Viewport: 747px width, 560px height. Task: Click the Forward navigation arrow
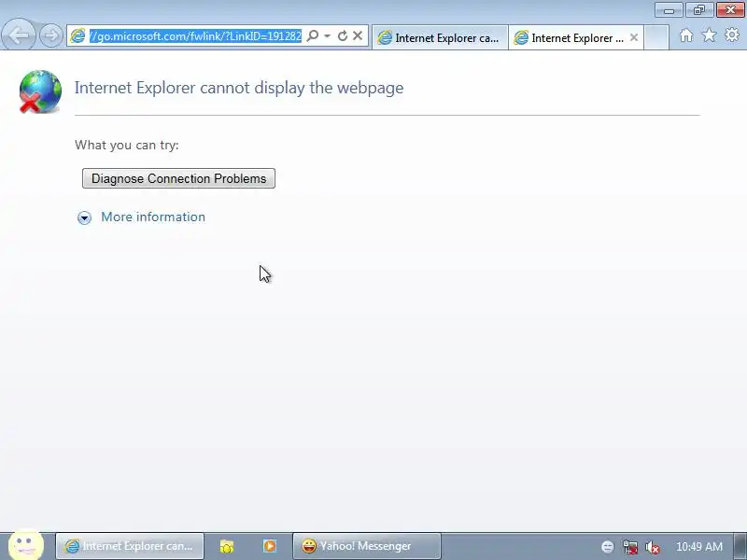[x=51, y=35]
